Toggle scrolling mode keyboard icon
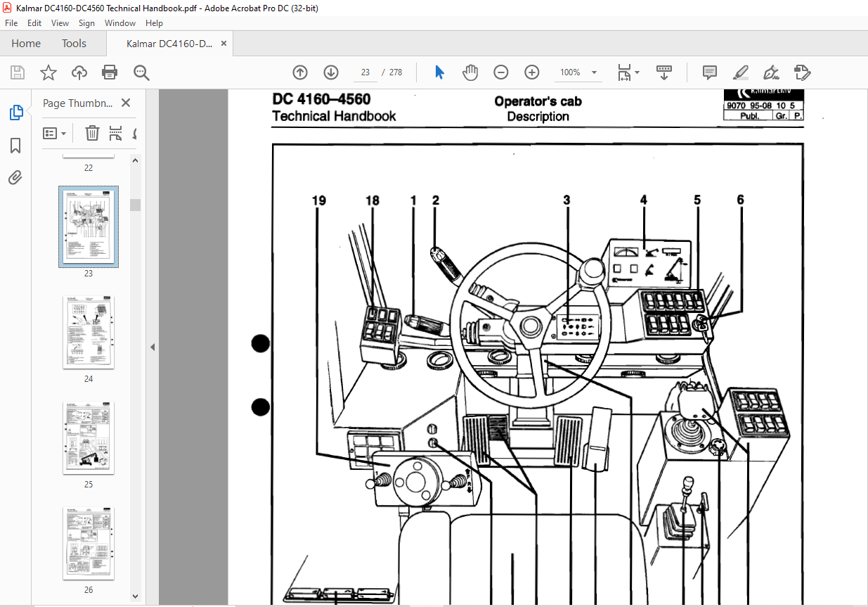The width and height of the screenshot is (868, 607). 664,72
